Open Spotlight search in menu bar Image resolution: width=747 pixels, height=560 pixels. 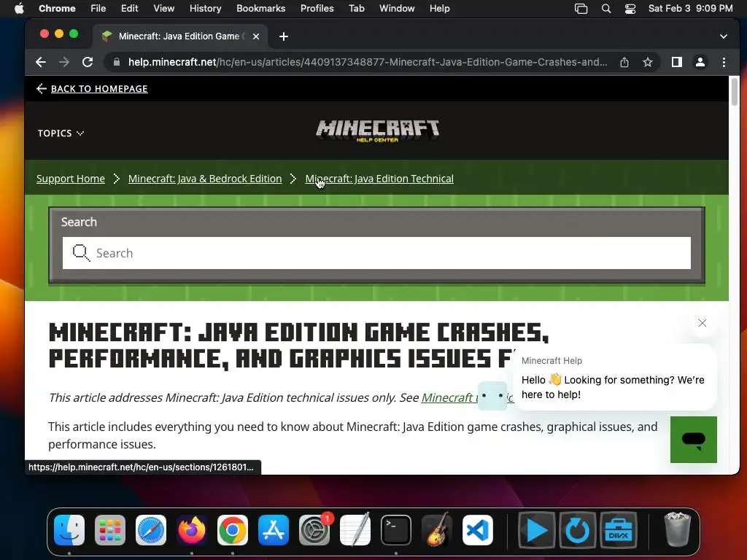pyautogui.click(x=606, y=9)
